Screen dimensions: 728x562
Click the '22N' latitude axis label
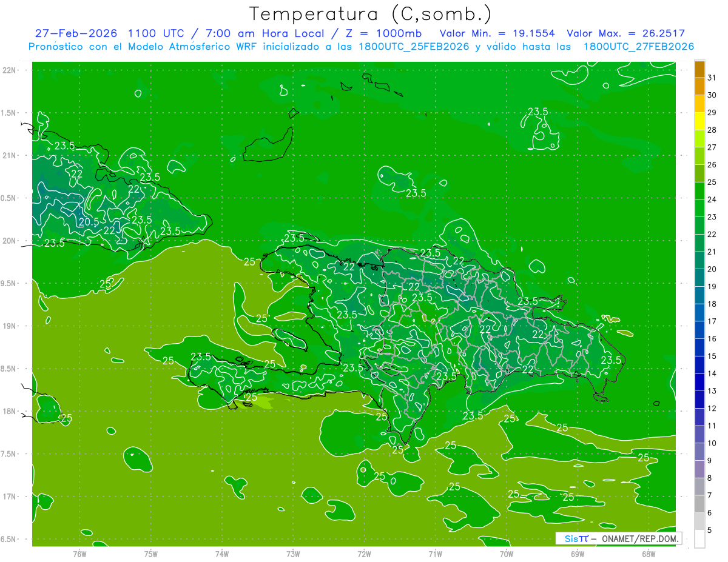[10, 70]
